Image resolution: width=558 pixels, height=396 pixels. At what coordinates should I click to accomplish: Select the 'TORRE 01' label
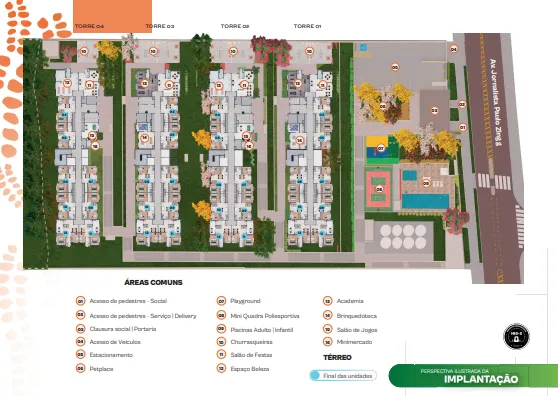pos(307,26)
